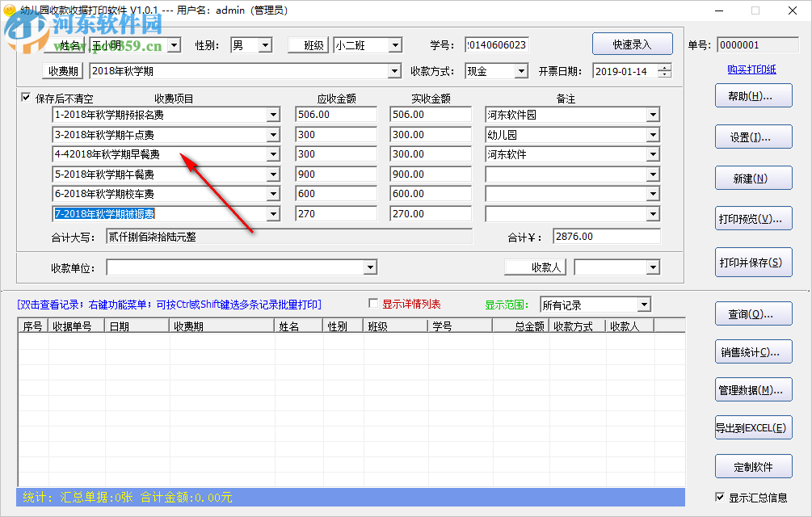The height and width of the screenshot is (517, 812).
Task: Click the 收款方式 column header
Action: click(x=578, y=326)
